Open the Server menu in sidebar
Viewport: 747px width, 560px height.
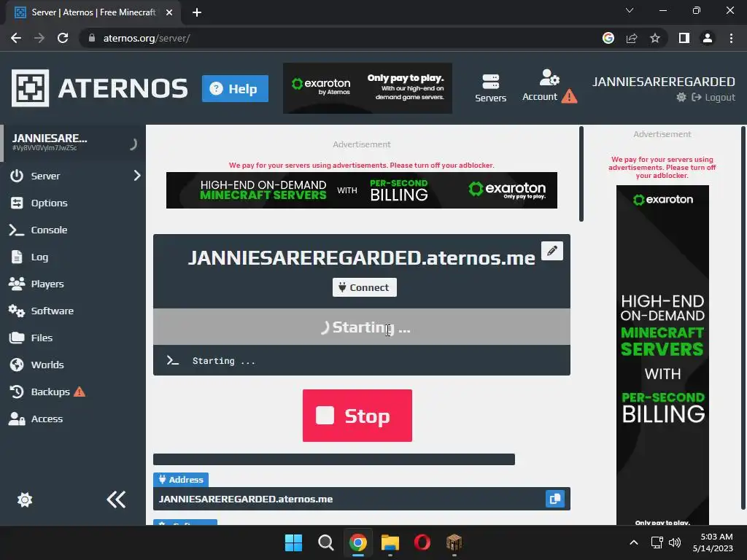pos(45,176)
